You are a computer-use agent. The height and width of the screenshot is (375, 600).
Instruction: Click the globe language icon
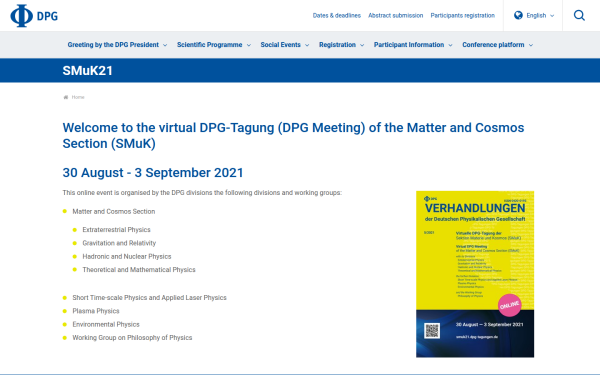tap(518, 15)
